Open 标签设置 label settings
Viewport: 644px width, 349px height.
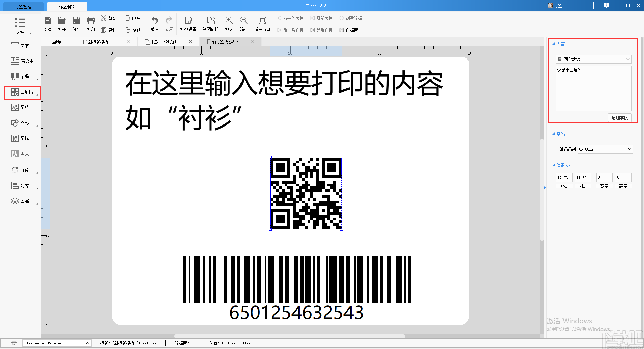click(188, 23)
